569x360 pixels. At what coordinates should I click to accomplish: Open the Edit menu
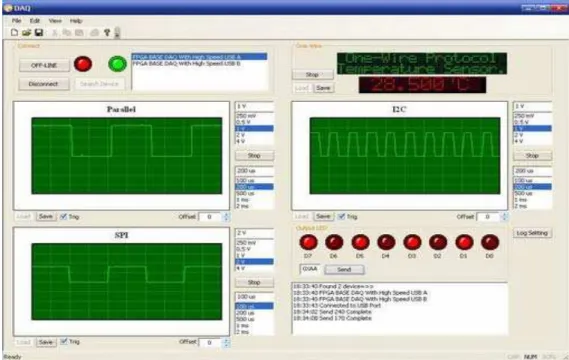(35, 21)
